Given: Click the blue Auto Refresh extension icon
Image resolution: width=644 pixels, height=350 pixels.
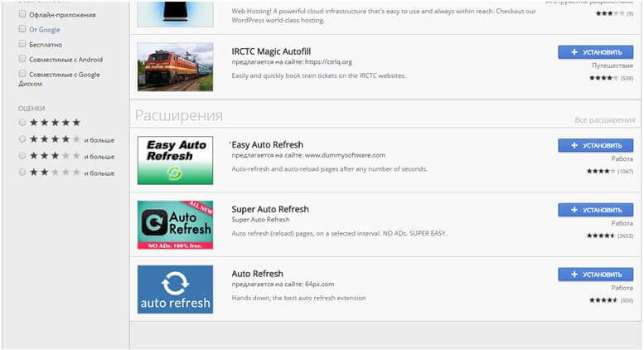Looking at the screenshot, I should point(175,289).
